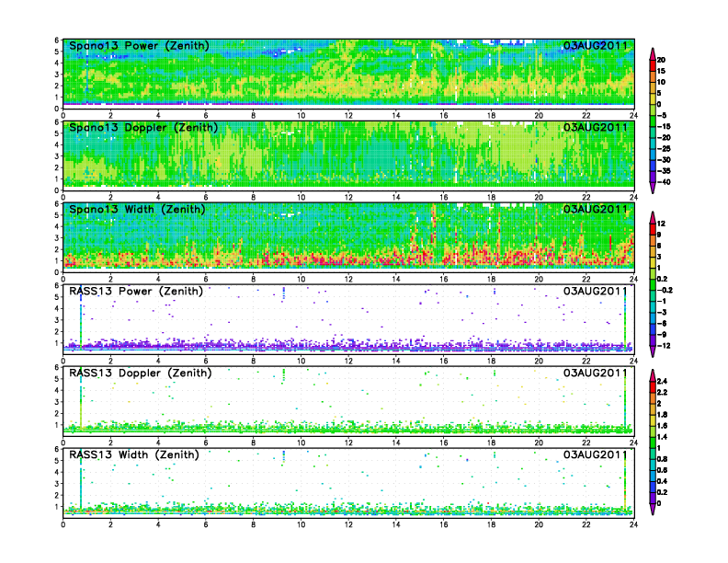Viewport: 728px width, 563px height.
Task: Click the "2.4" label on the bottom colorbar
Action: pyautogui.click(x=662, y=381)
